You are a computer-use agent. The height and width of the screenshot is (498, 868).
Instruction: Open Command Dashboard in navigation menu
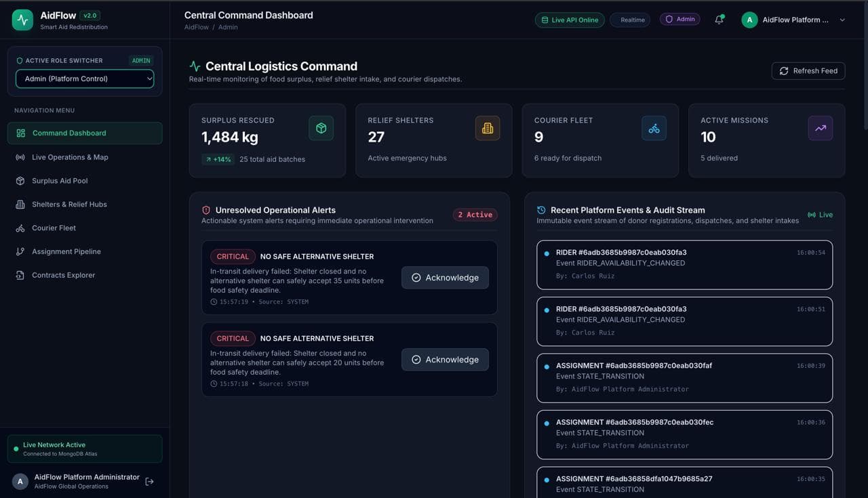pyautogui.click(x=85, y=133)
